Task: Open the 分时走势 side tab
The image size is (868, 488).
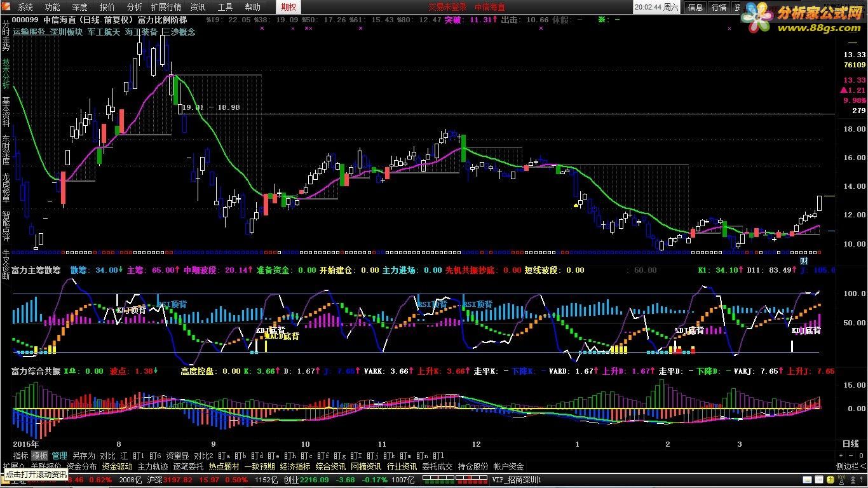Action: [6, 36]
